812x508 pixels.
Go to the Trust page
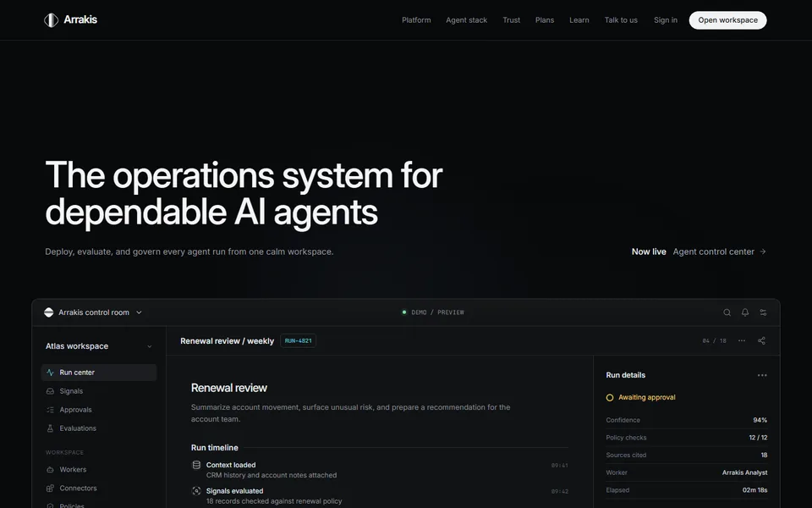coord(511,20)
